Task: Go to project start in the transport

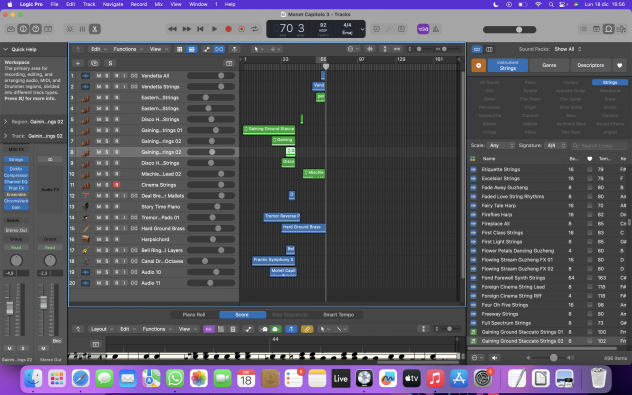Action: (200, 29)
